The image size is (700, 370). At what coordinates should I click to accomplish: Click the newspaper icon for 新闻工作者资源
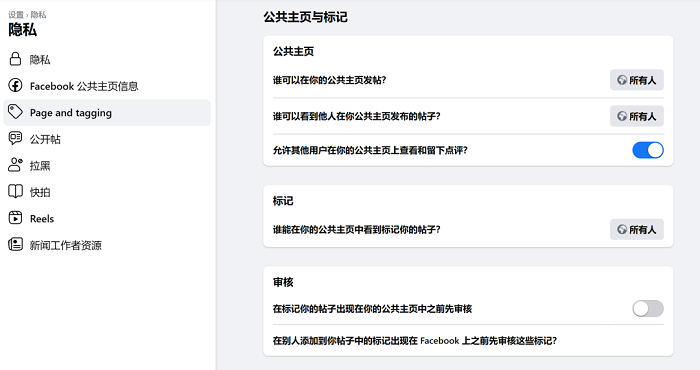(15, 245)
